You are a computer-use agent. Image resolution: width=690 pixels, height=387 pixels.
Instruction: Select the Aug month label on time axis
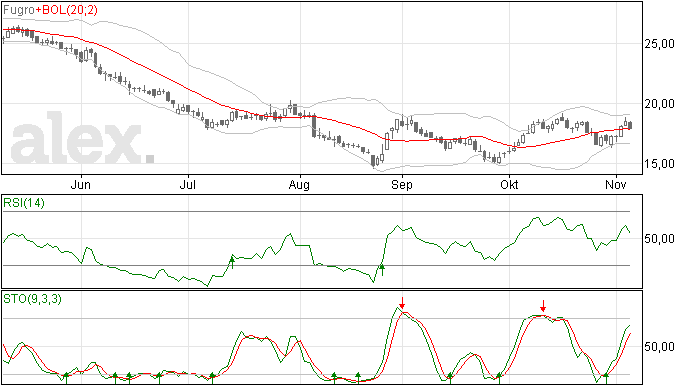(299, 185)
